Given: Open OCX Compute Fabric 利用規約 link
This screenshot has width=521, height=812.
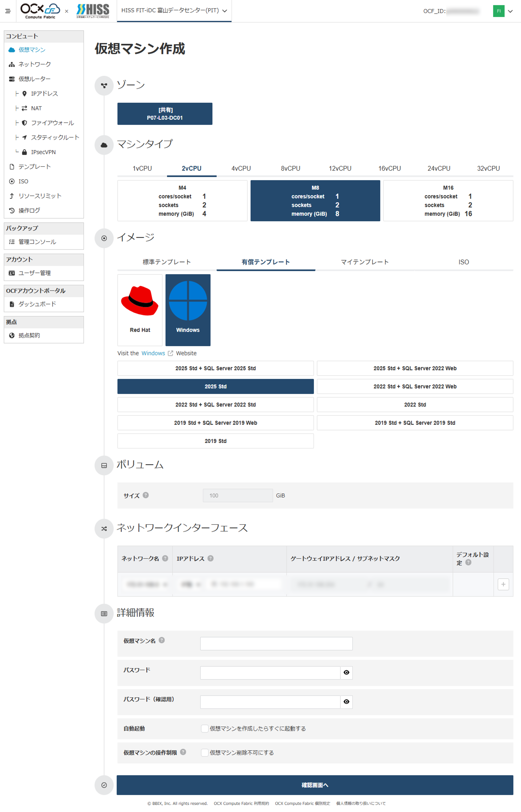Looking at the screenshot, I should tap(241, 803).
